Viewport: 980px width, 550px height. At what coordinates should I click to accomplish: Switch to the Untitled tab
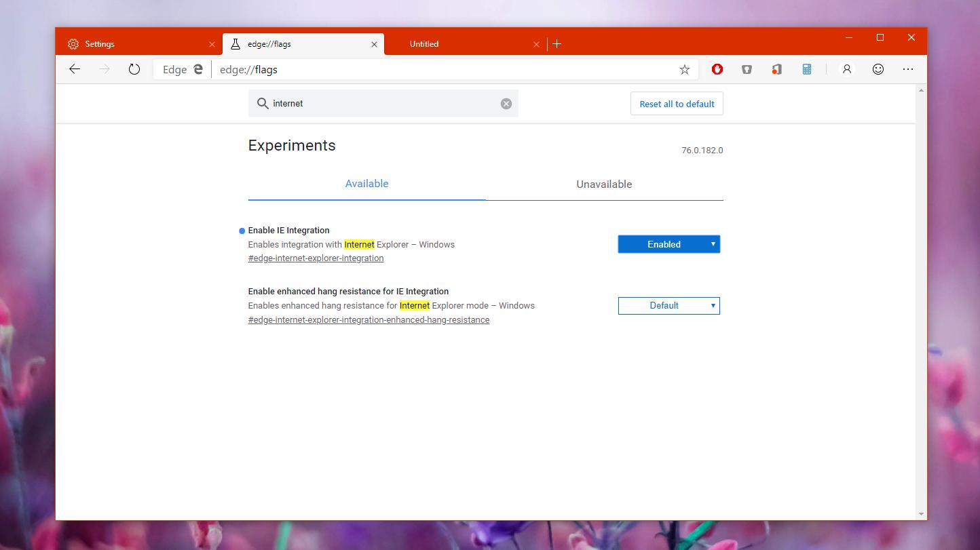(x=465, y=44)
